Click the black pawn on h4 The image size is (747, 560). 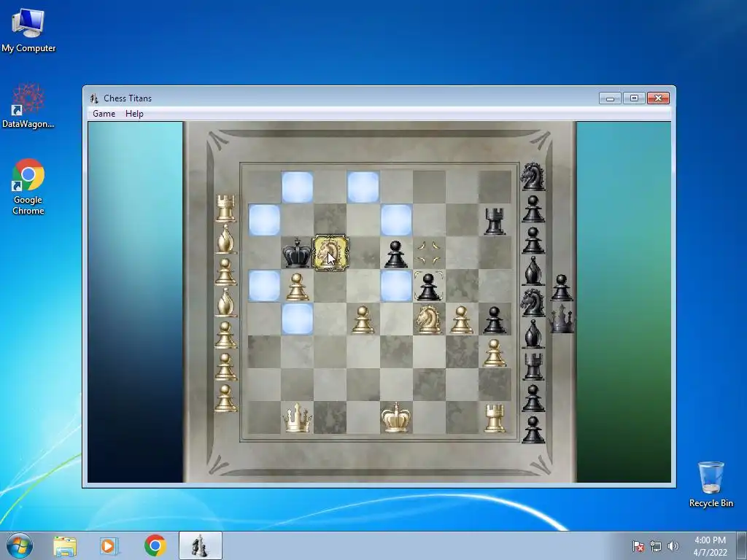point(495,319)
